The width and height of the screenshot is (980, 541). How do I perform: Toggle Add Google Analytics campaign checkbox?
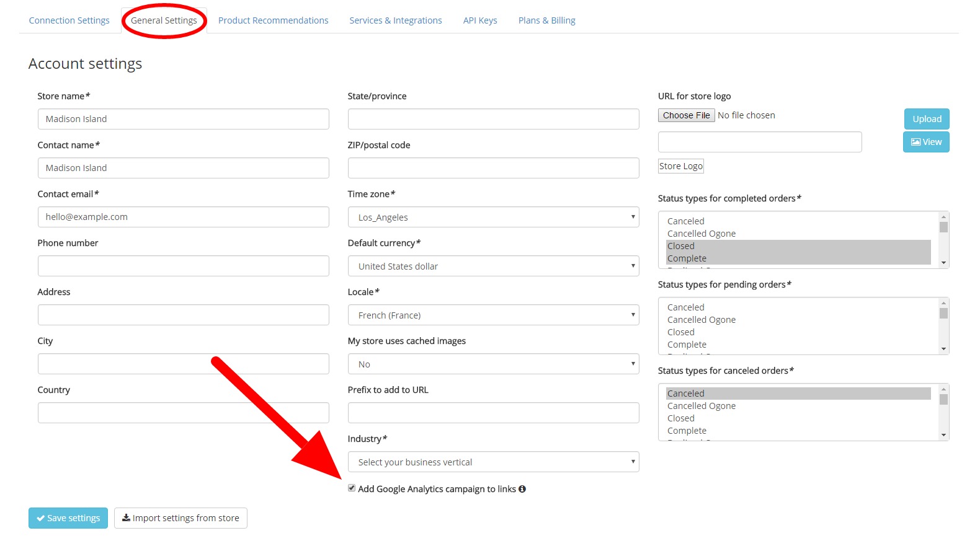pyautogui.click(x=352, y=488)
